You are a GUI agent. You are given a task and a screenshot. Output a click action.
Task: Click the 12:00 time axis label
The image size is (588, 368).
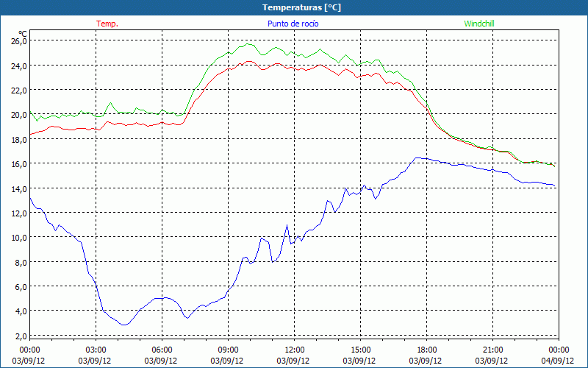tap(295, 350)
